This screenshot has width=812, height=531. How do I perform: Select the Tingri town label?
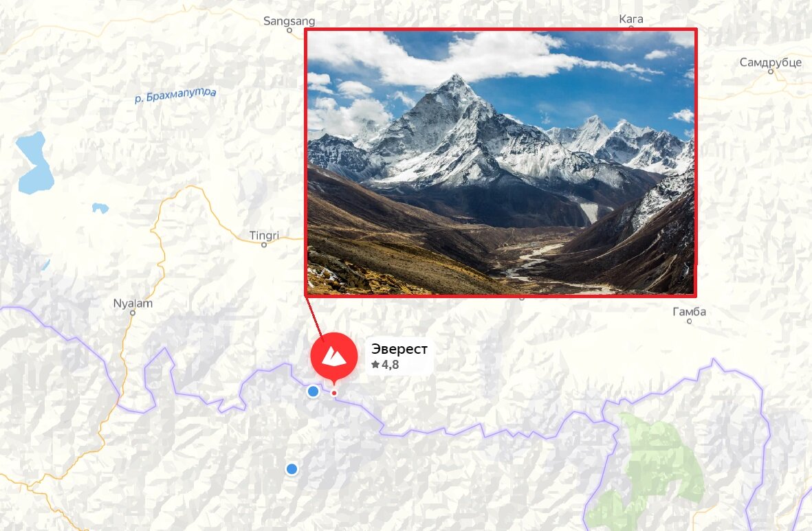coord(264,236)
